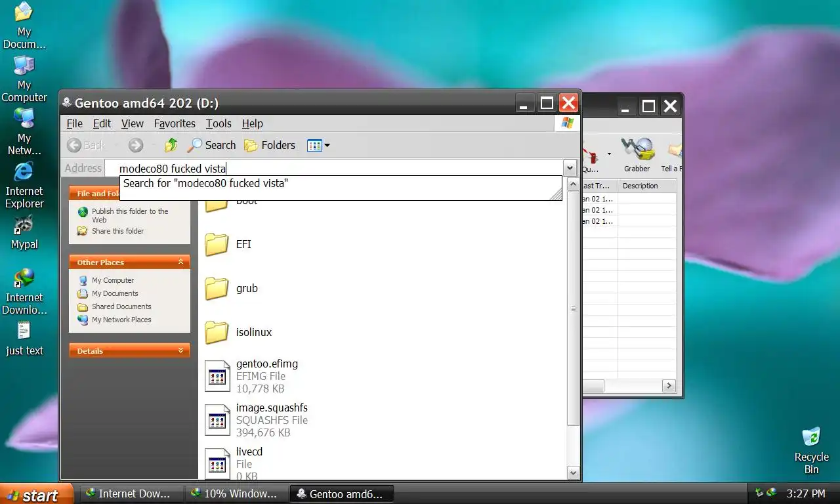This screenshot has width=840, height=504.
Task: Click the Back button in Explorer toolbar
Action: [x=86, y=145]
